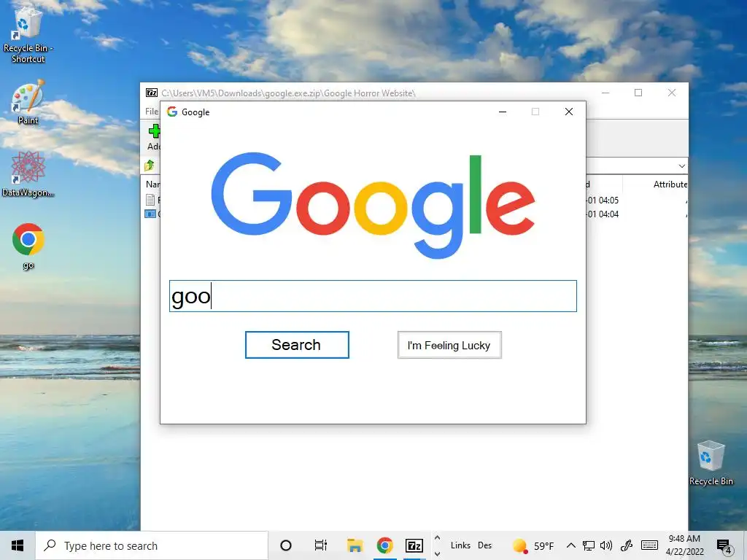This screenshot has height=560, width=747.
Task: Click the Search button in Google window
Action: [297, 345]
